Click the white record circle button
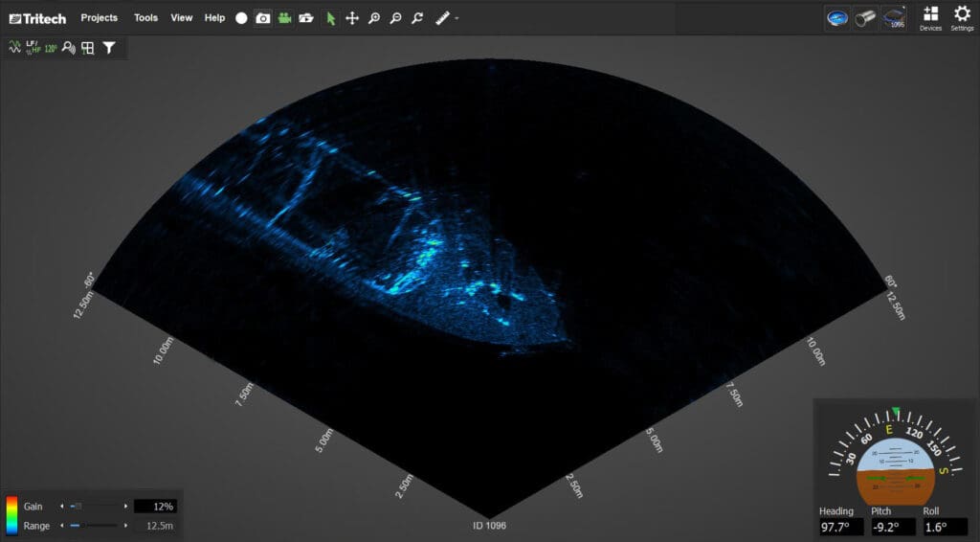Screen dimensions: 980x542 (x=241, y=18)
